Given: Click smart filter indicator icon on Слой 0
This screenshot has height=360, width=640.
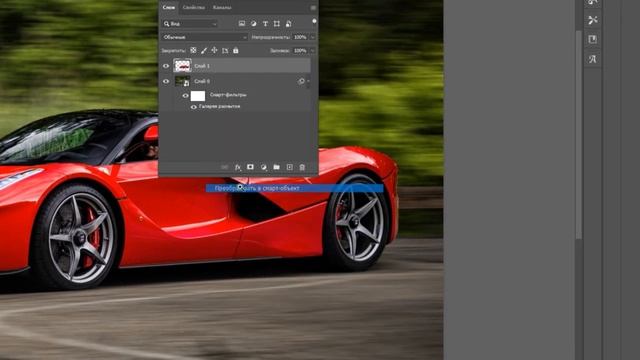Looking at the screenshot, I should [x=301, y=81].
